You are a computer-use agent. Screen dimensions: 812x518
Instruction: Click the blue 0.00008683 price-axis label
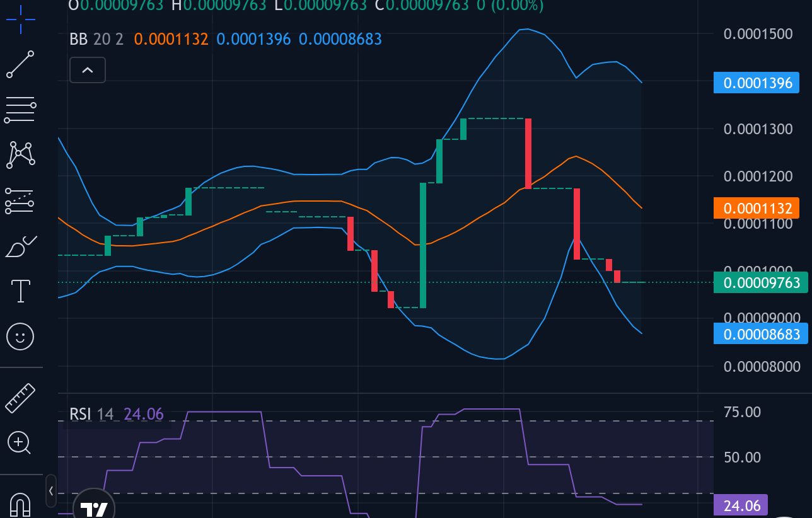click(761, 333)
